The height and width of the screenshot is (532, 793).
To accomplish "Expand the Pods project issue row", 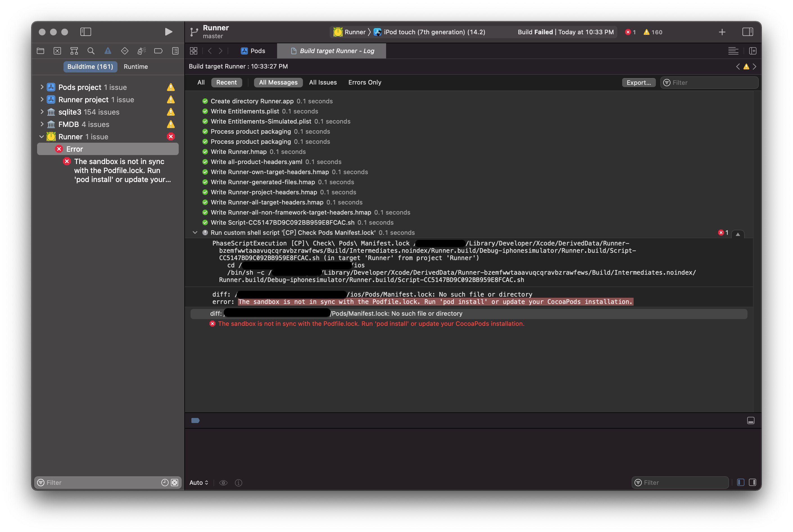I will (42, 87).
